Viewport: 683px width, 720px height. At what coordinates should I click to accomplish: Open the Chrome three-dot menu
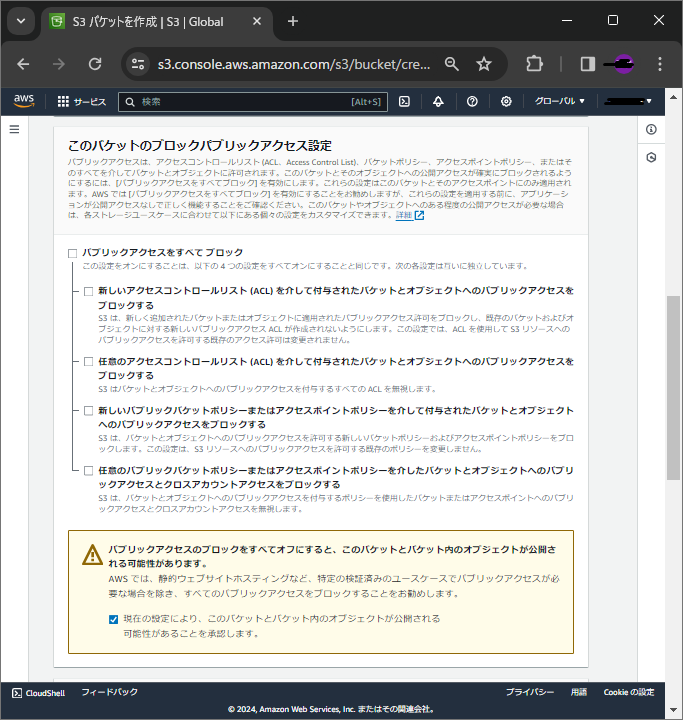point(660,64)
